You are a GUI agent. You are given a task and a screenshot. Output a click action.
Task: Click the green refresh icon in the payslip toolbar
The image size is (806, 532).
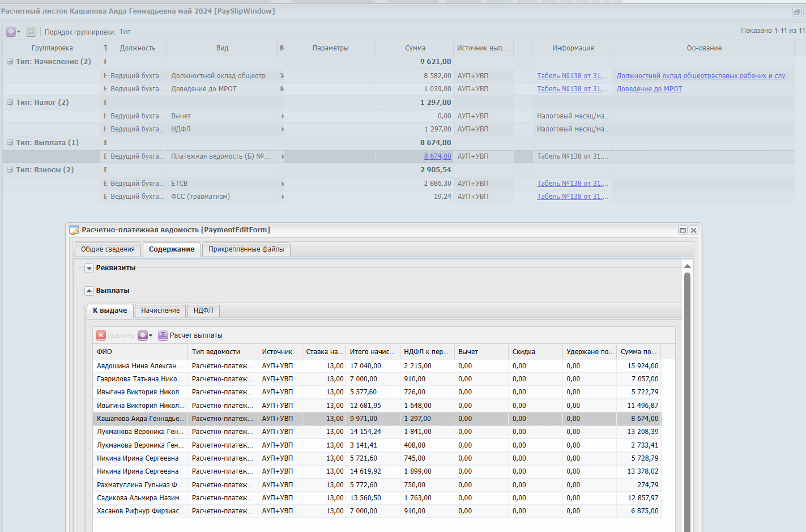[31, 32]
